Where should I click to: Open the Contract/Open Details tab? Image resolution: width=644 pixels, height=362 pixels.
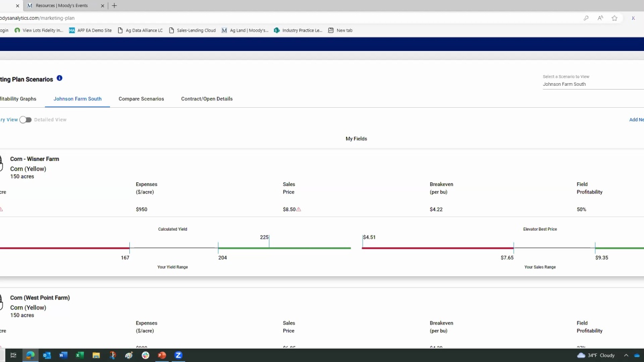click(x=207, y=99)
